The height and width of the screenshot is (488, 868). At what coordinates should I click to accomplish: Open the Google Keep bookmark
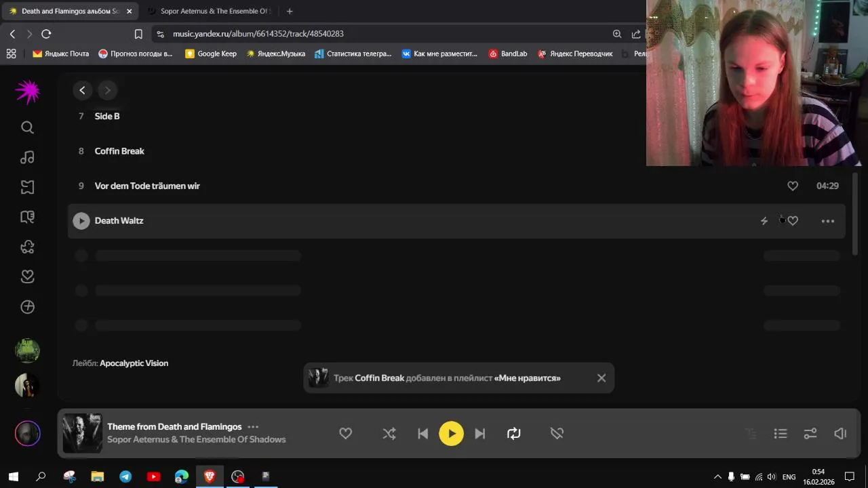pyautogui.click(x=210, y=54)
